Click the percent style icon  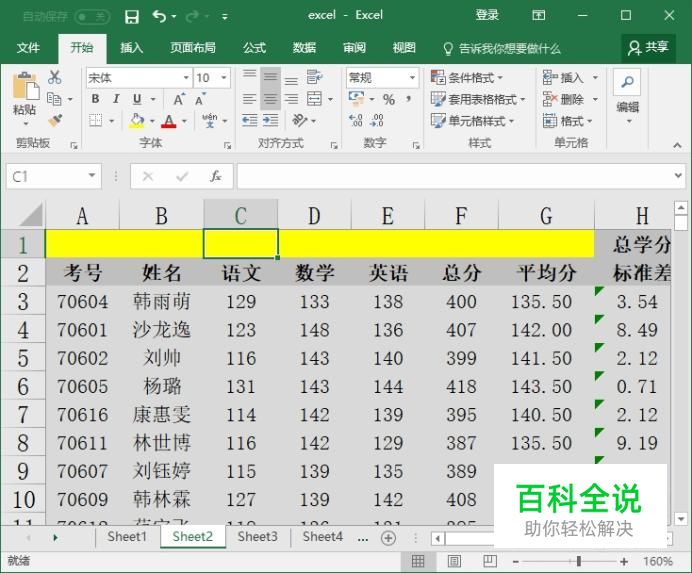click(x=389, y=99)
